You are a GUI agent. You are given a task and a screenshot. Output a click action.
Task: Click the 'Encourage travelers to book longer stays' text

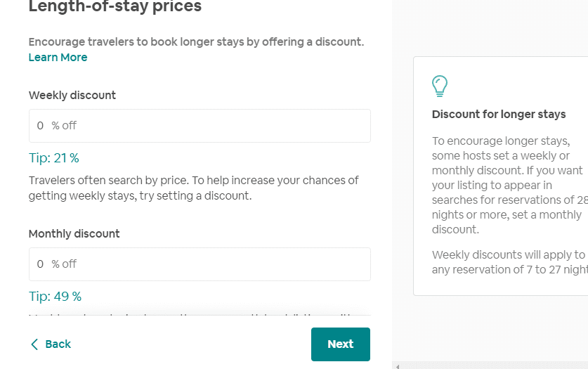point(196,41)
